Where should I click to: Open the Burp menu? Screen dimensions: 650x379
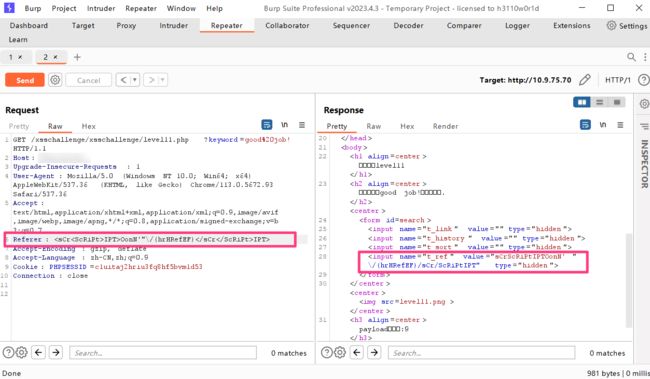(33, 8)
